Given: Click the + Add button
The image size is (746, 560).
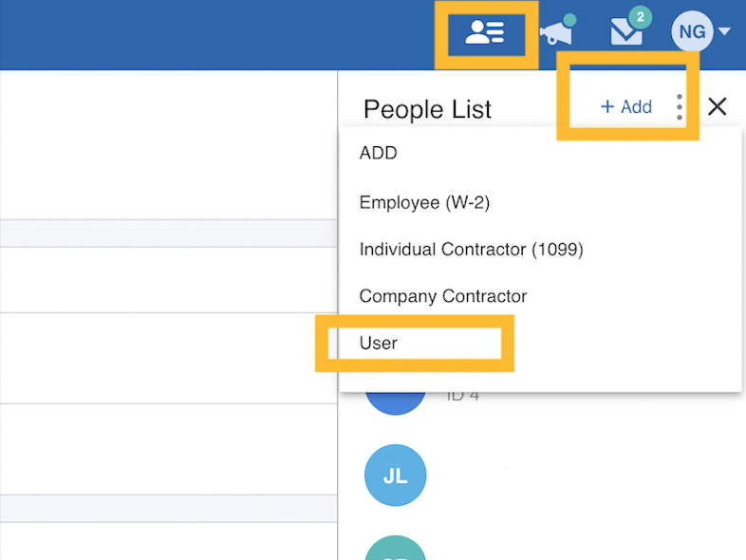Looking at the screenshot, I should [x=626, y=107].
